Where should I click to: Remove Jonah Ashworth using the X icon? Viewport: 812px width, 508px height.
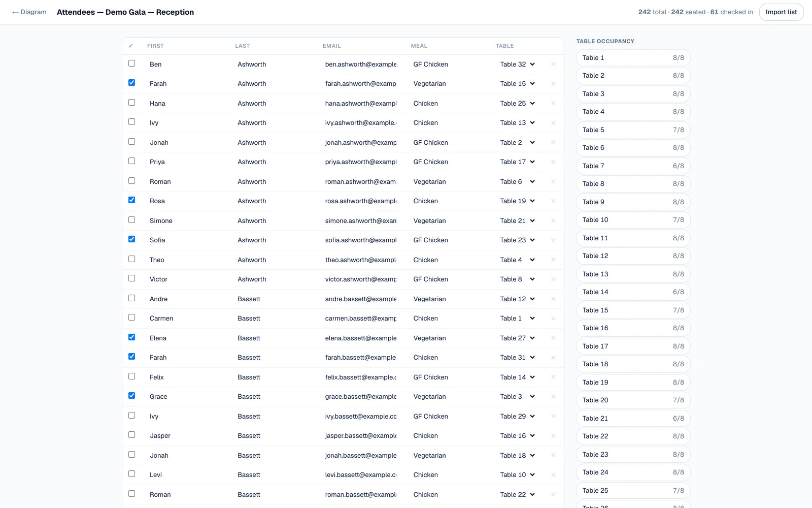click(x=553, y=143)
